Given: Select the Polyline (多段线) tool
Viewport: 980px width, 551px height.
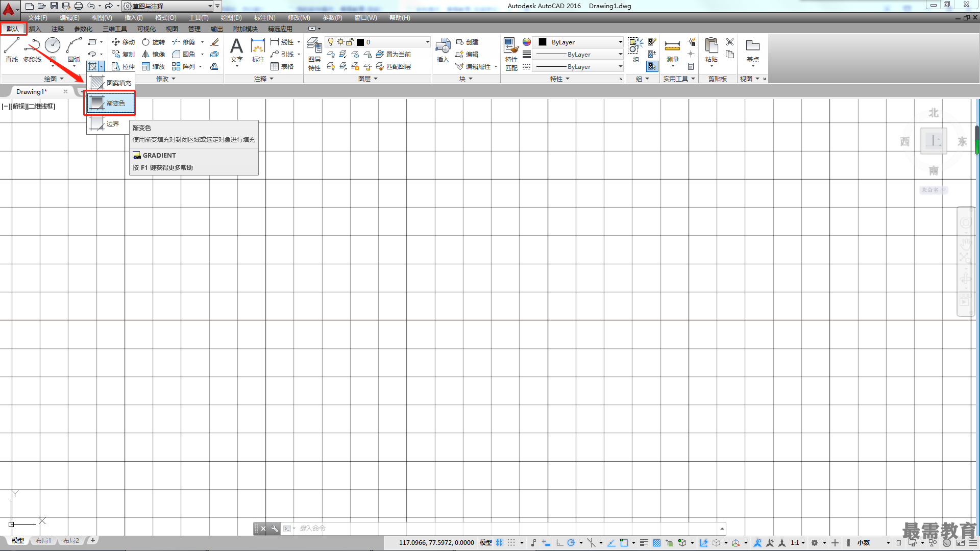Looking at the screenshot, I should point(32,50).
